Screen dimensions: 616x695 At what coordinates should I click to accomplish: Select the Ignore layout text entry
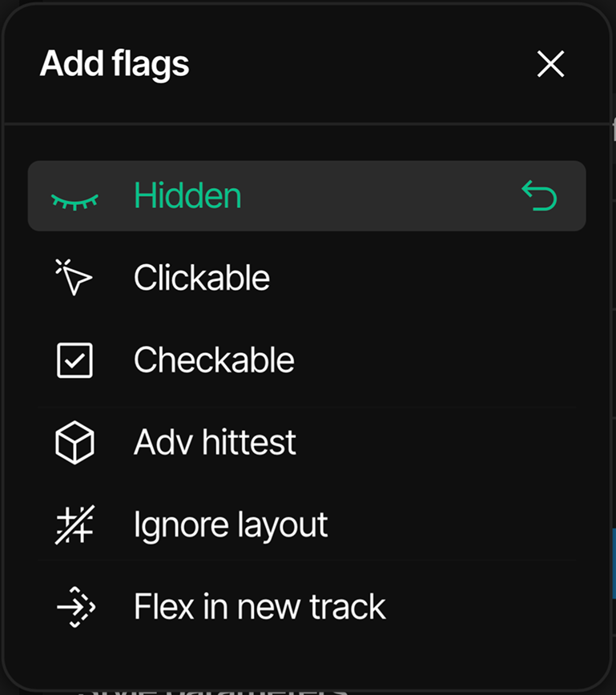(x=231, y=525)
